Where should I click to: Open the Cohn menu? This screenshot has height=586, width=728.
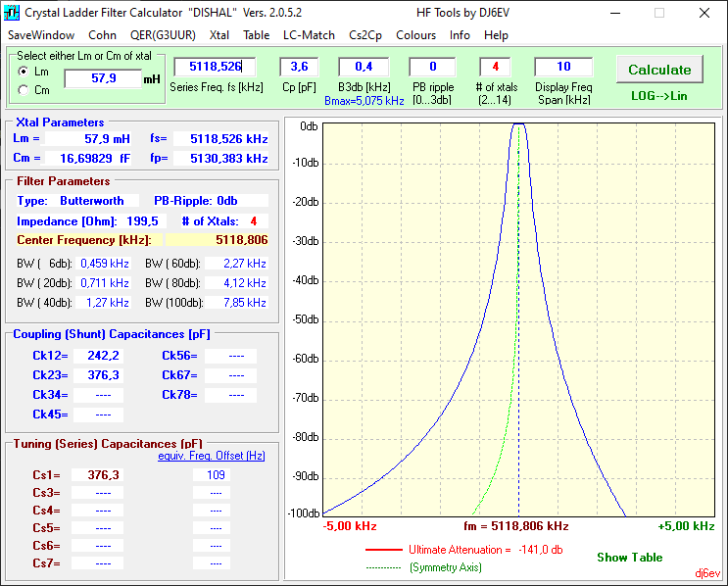[102, 34]
